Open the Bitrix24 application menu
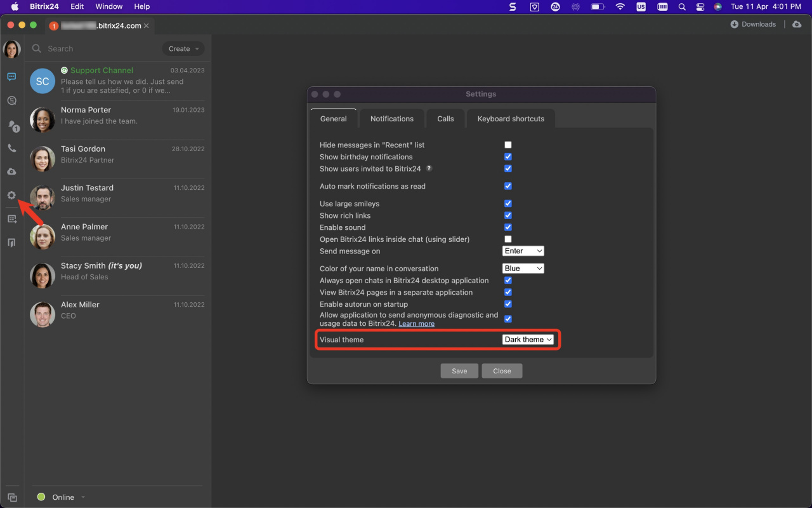The width and height of the screenshot is (812, 508). (x=44, y=6)
